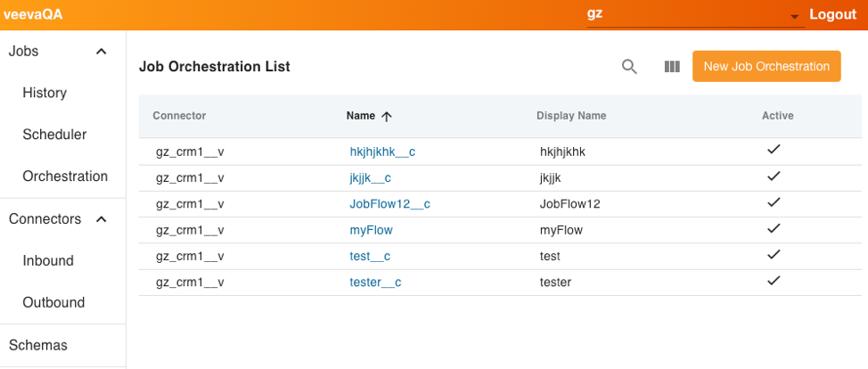The image size is (868, 369).
Task: Open the Scheduler menu item
Action: point(54,135)
